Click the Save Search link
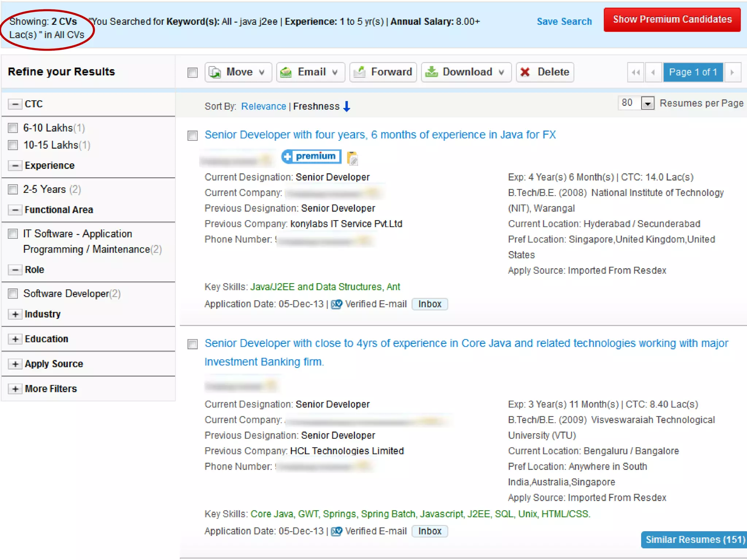747x560 pixels. (x=564, y=22)
